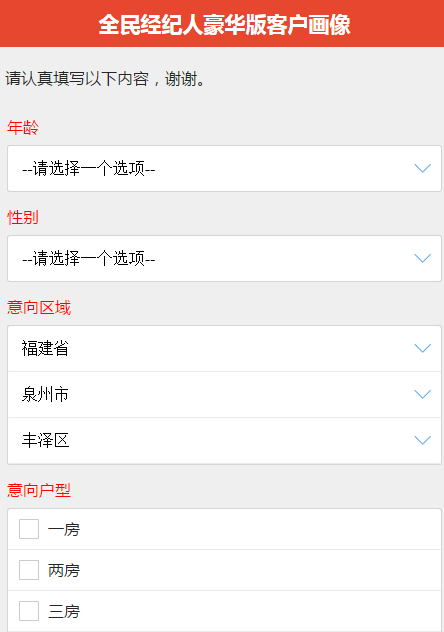Click the 意向户型 field label
This screenshot has height=632, width=444.
tap(39, 490)
